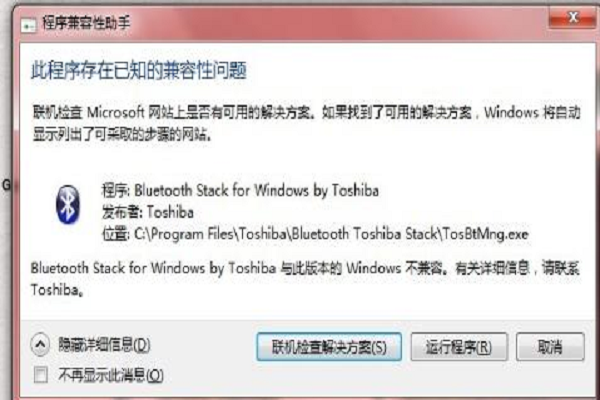Click the 与此版本的 Windows 不兼容 message

point(305,279)
